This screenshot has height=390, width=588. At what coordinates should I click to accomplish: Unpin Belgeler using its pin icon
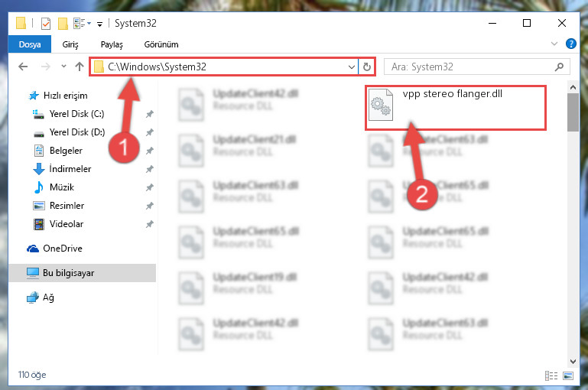[x=150, y=151]
